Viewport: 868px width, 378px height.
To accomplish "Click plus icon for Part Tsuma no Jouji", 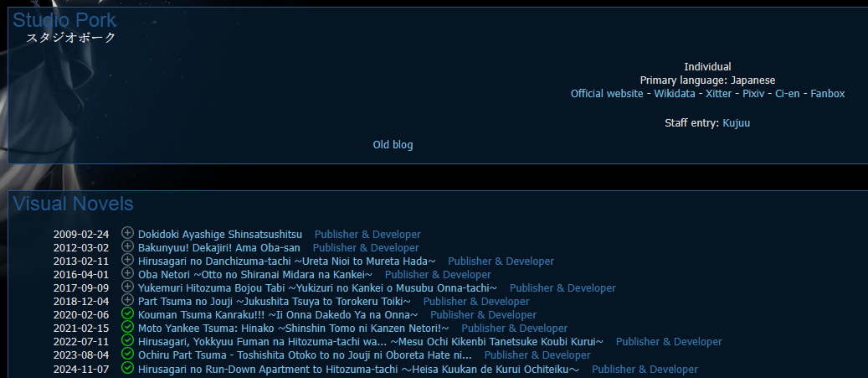I will pos(128,300).
